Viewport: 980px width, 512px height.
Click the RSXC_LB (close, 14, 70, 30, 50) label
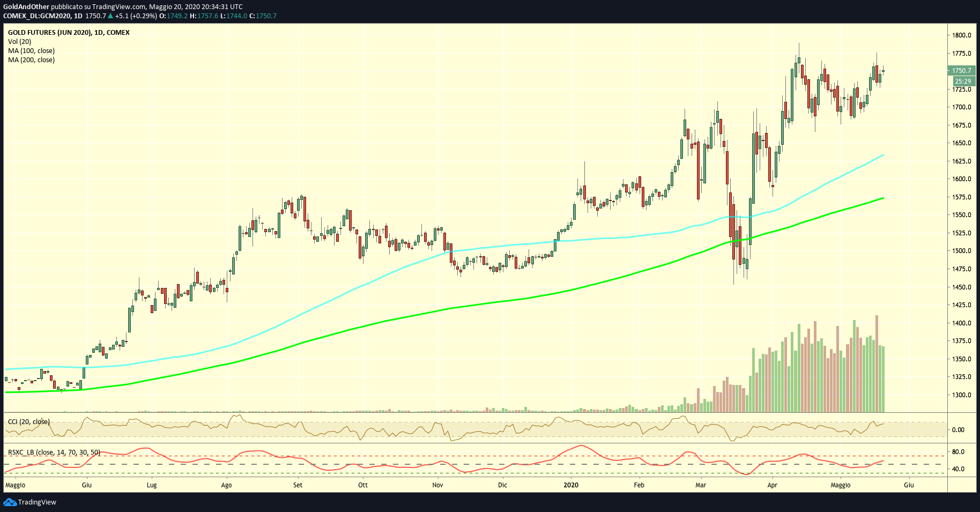click(x=54, y=452)
